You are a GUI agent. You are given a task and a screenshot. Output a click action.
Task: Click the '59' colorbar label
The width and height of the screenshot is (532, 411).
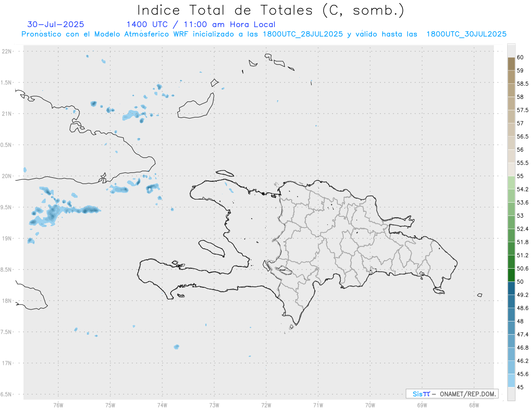(x=520, y=70)
